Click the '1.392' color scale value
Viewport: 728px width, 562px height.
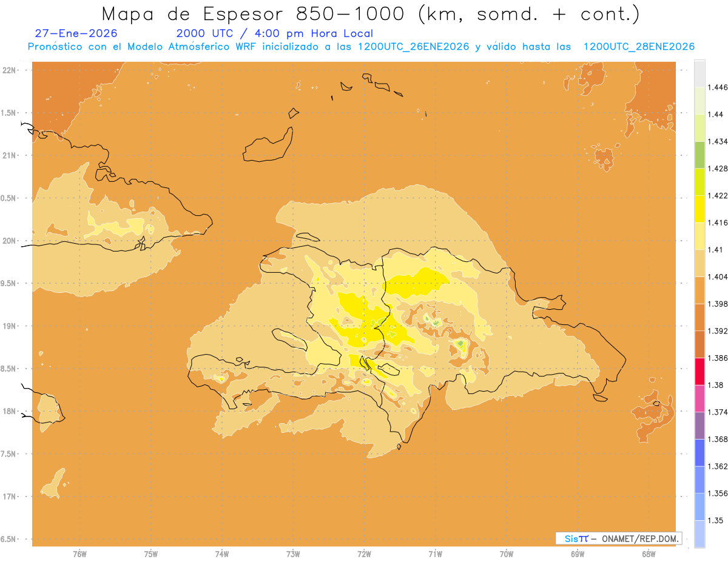coord(719,331)
